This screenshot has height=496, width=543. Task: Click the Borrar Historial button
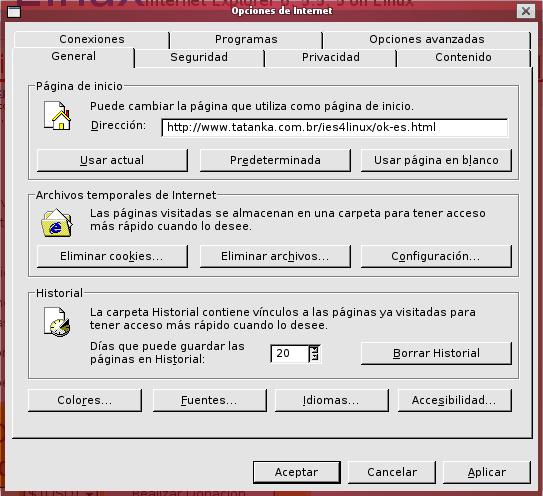(436, 353)
